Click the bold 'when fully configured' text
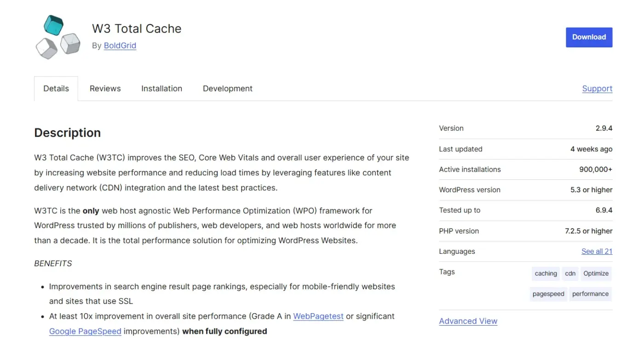644x338 pixels. click(224, 332)
